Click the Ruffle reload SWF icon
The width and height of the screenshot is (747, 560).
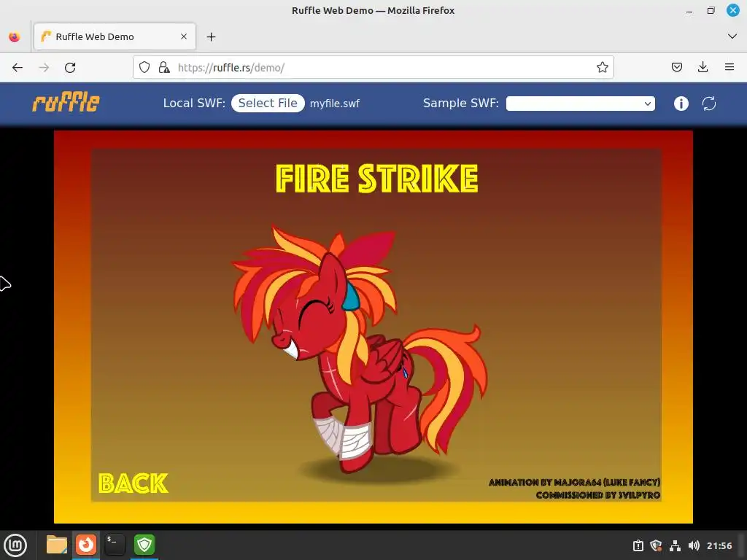pos(709,104)
